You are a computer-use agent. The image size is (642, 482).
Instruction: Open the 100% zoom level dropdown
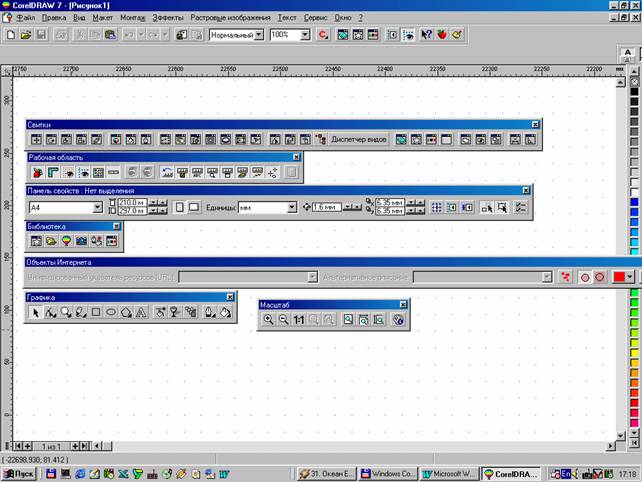tap(305, 35)
